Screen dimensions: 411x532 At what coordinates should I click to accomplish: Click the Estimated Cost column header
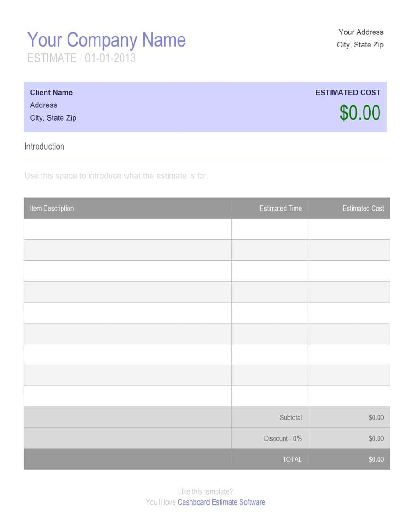coord(363,208)
